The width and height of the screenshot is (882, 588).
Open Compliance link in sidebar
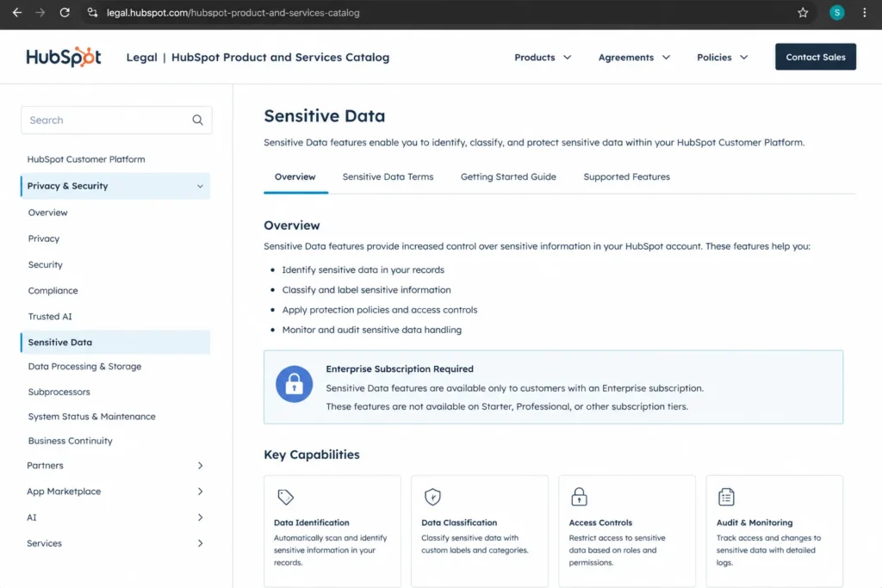[x=53, y=291]
